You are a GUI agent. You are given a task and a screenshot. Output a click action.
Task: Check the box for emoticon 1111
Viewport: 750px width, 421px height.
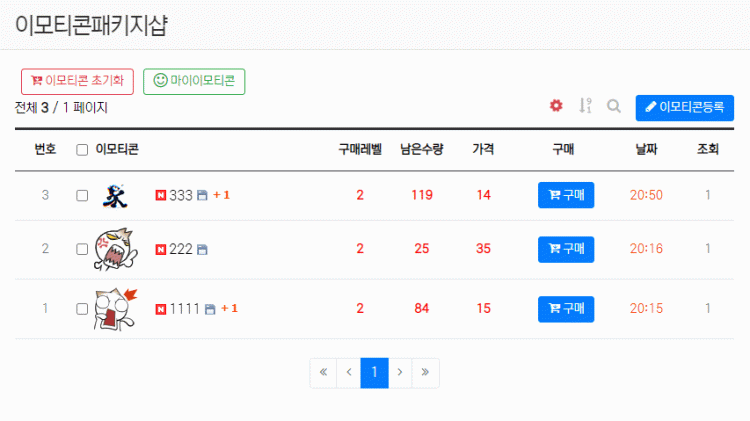pos(82,309)
